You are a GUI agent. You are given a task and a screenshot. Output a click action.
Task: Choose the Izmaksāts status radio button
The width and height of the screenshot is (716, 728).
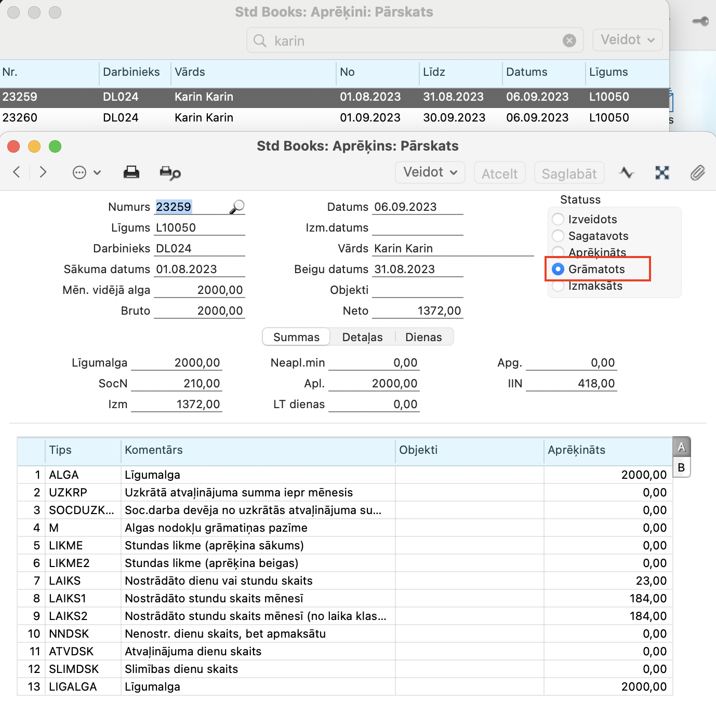pos(558,286)
